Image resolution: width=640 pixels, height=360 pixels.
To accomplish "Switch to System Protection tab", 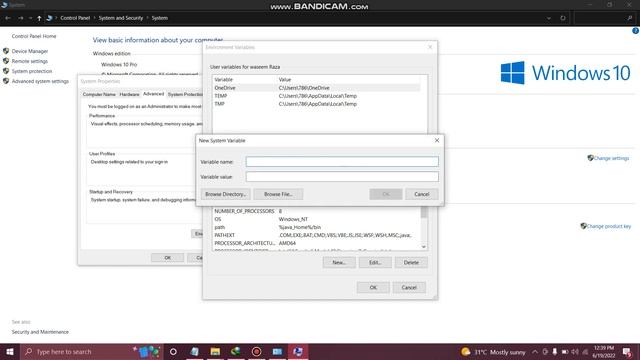I will pyautogui.click(x=185, y=94).
